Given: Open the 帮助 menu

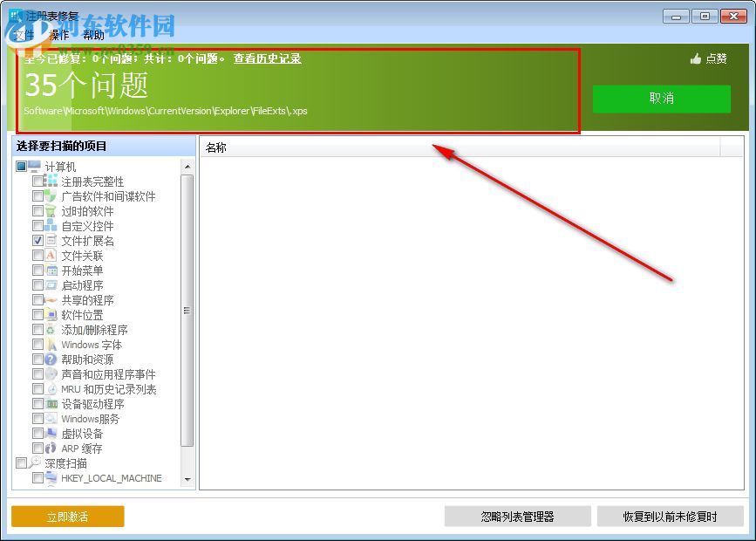Looking at the screenshot, I should (93, 35).
